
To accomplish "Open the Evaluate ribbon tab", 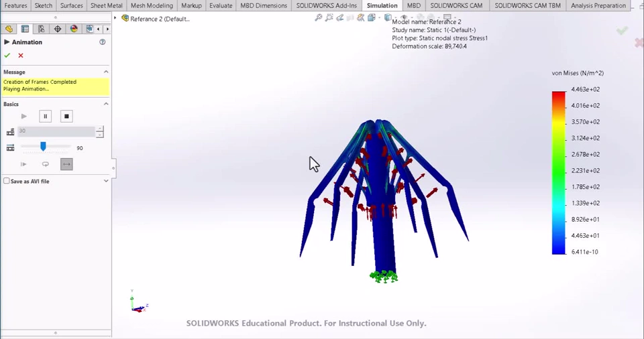I will tap(221, 5).
